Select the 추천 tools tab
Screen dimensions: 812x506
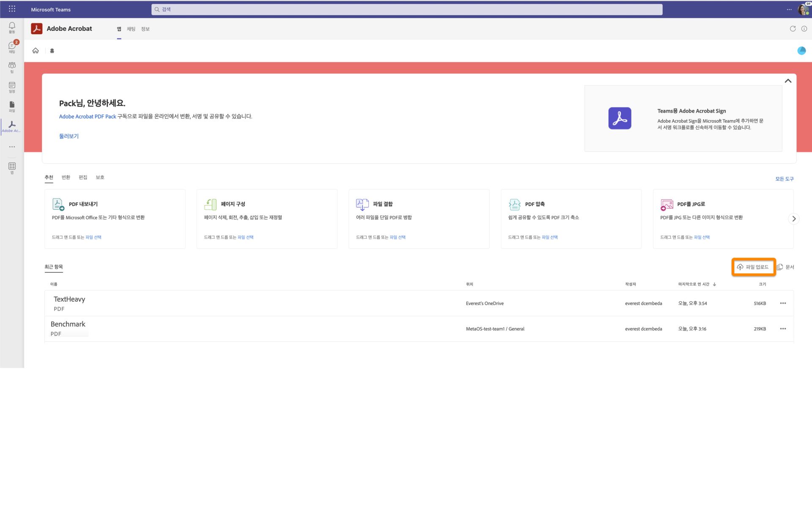(49, 177)
